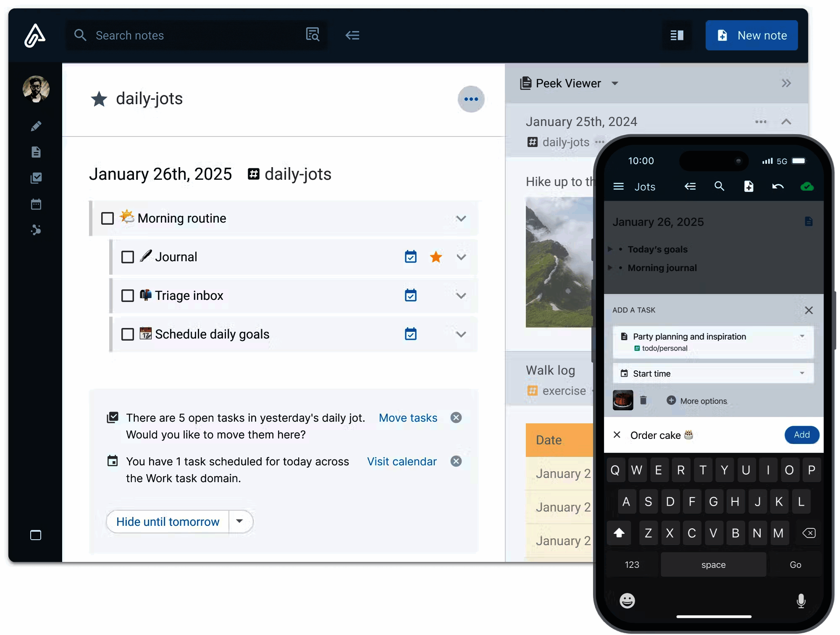Open the calendar icon in left sidebar
The image size is (840, 635).
pyautogui.click(x=36, y=205)
